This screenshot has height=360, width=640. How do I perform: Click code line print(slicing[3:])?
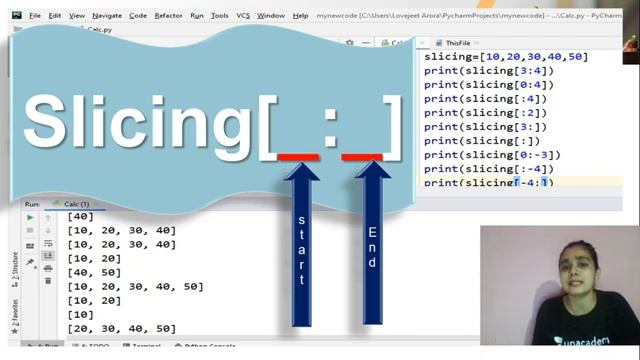pyautogui.click(x=485, y=127)
